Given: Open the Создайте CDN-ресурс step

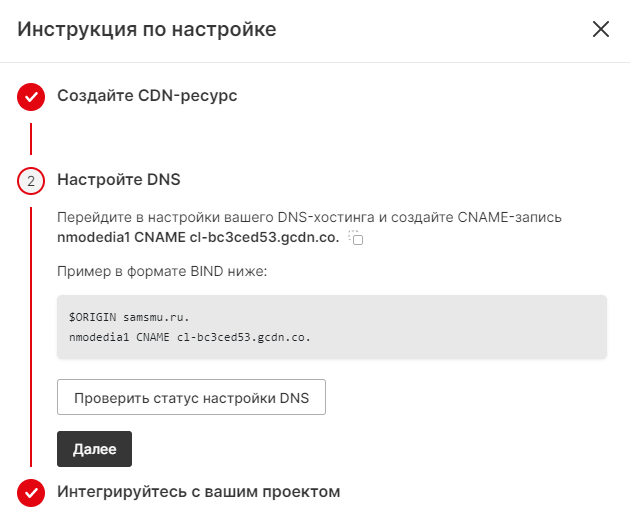Looking at the screenshot, I should 147,96.
